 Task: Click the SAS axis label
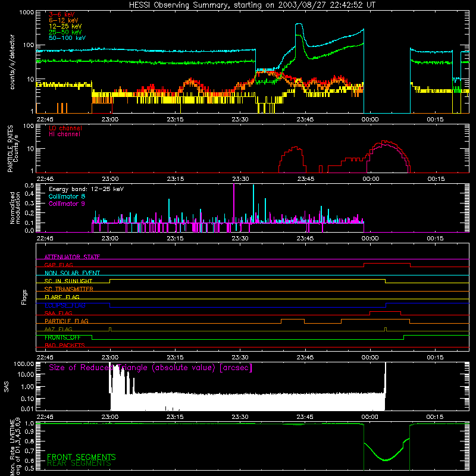(6, 386)
